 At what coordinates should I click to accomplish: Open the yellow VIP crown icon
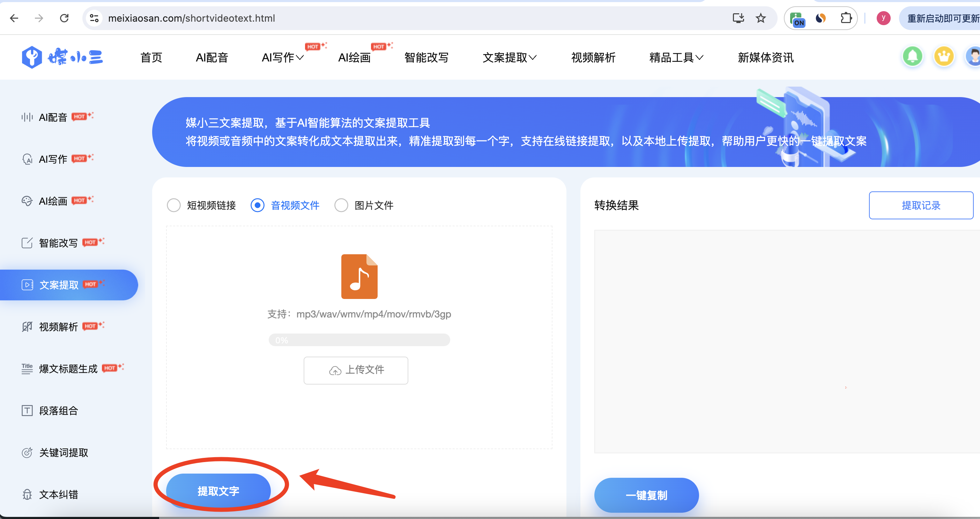point(944,57)
